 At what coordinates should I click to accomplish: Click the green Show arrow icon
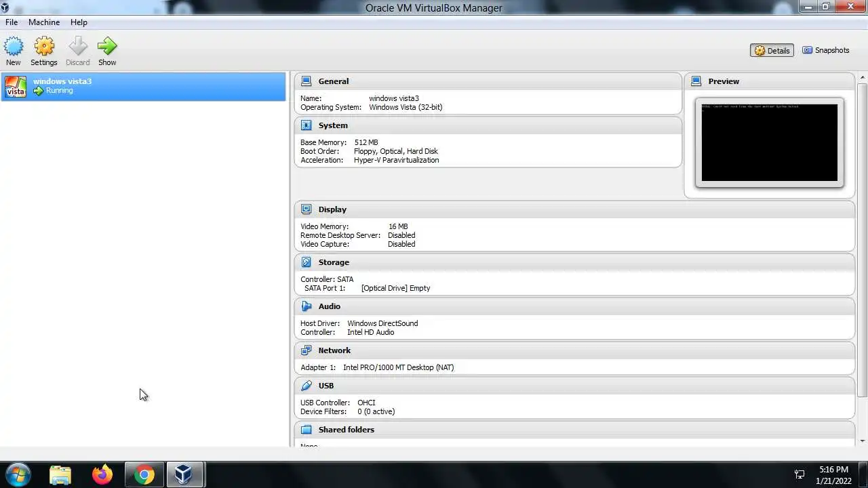tap(107, 46)
